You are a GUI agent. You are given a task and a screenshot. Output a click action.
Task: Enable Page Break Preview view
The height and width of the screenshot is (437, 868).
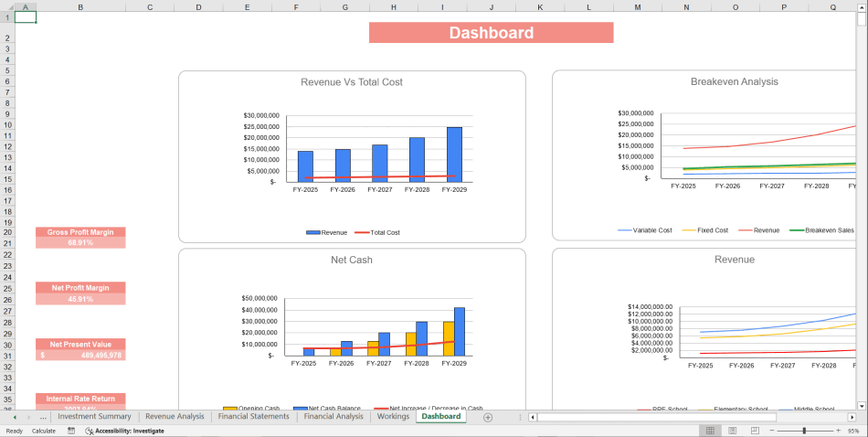(x=757, y=431)
